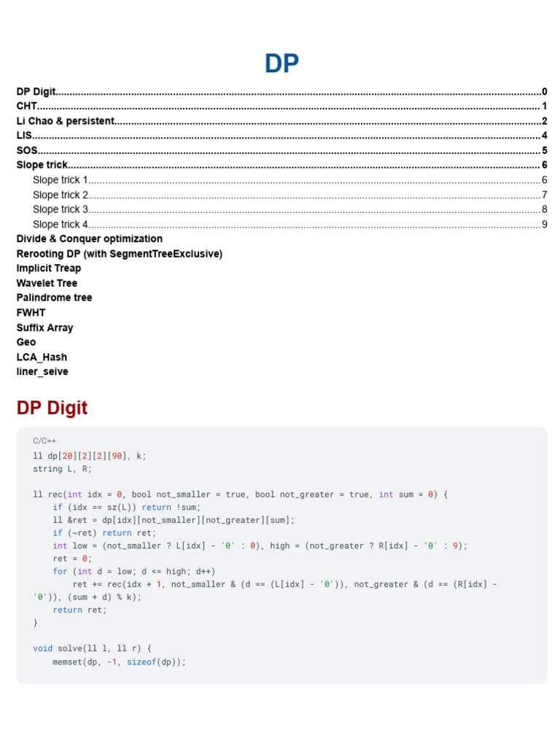Select the Slope trick 4 sub-entry
The height and width of the screenshot is (747, 560).
point(289,224)
